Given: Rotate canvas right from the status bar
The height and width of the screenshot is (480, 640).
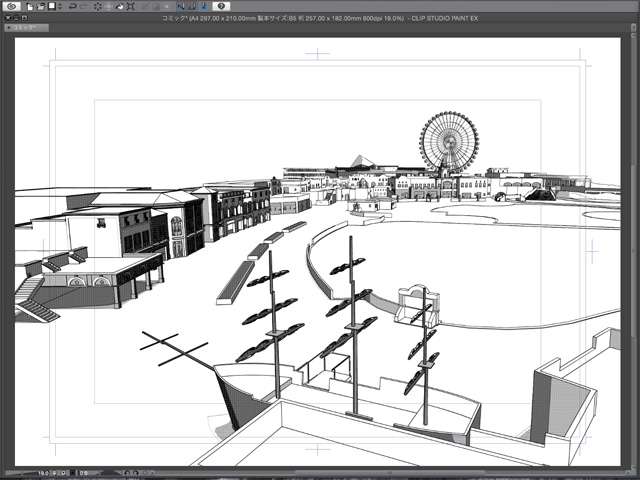Looking at the screenshot, I should (x=136, y=473).
